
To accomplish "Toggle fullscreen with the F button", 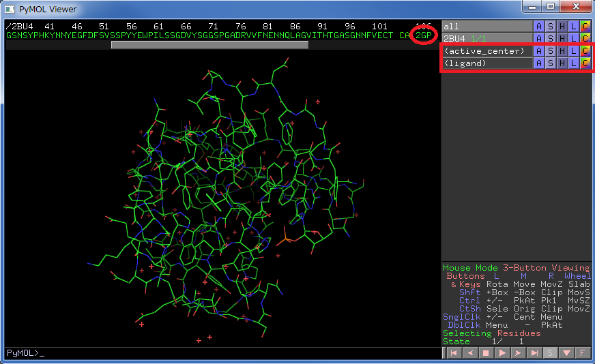I will pos(582,353).
